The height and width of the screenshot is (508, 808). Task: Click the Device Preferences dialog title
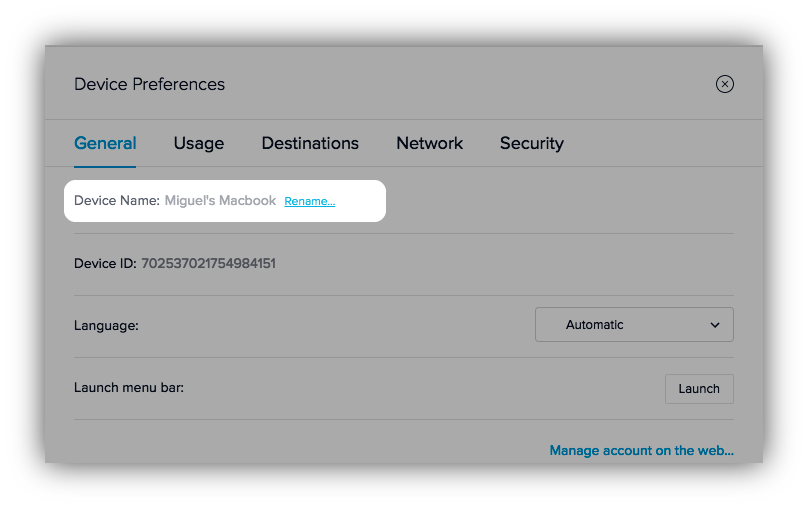click(x=149, y=84)
